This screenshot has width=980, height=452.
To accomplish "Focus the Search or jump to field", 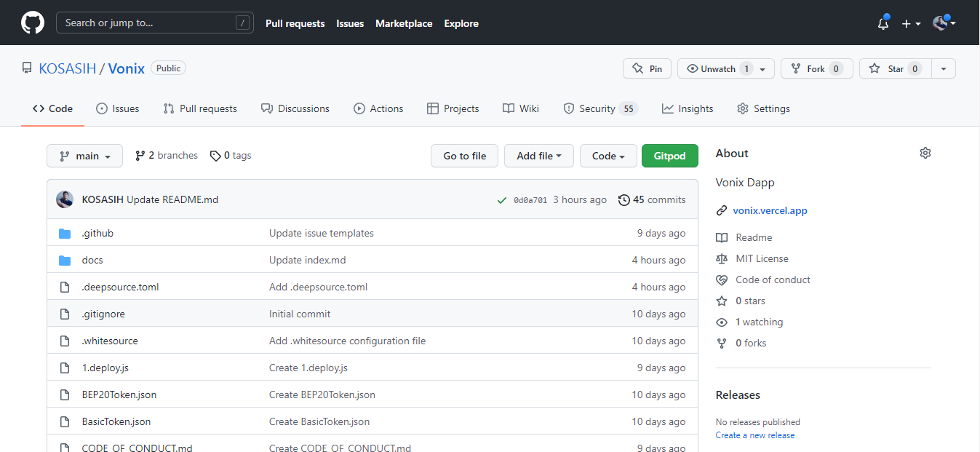I will coord(155,23).
